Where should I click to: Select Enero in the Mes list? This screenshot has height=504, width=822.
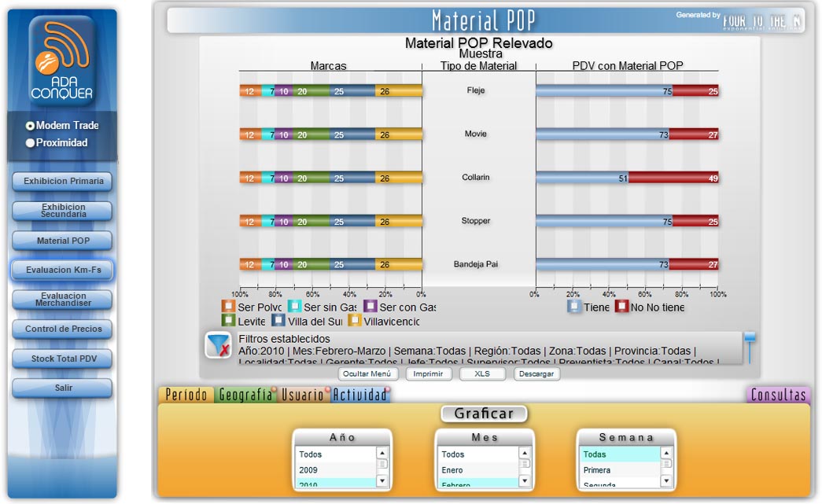coord(478,470)
